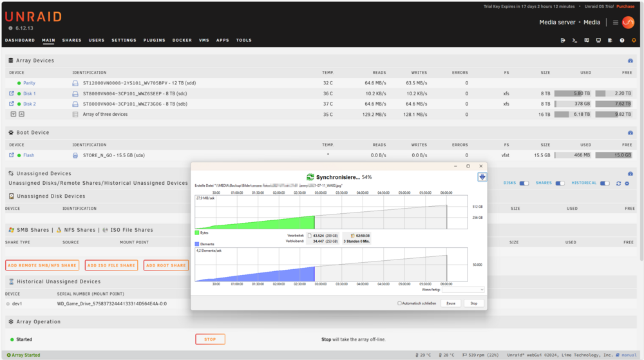Open the SHARES menu tab

(72, 40)
